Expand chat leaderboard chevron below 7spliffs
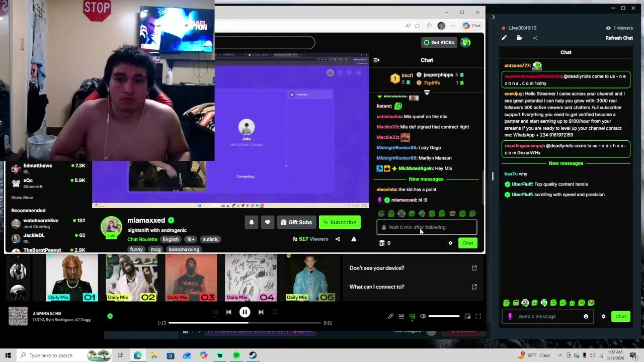 [427, 93]
